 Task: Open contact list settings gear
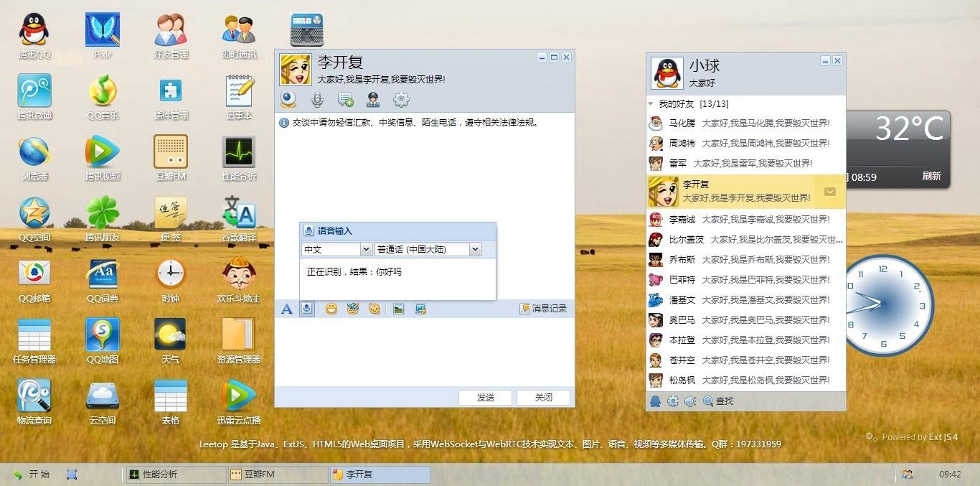click(x=673, y=401)
